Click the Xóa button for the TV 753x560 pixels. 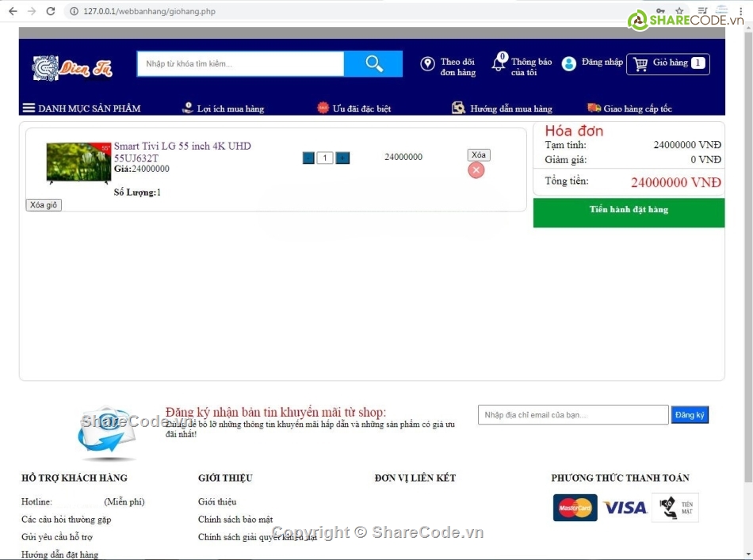pos(478,154)
